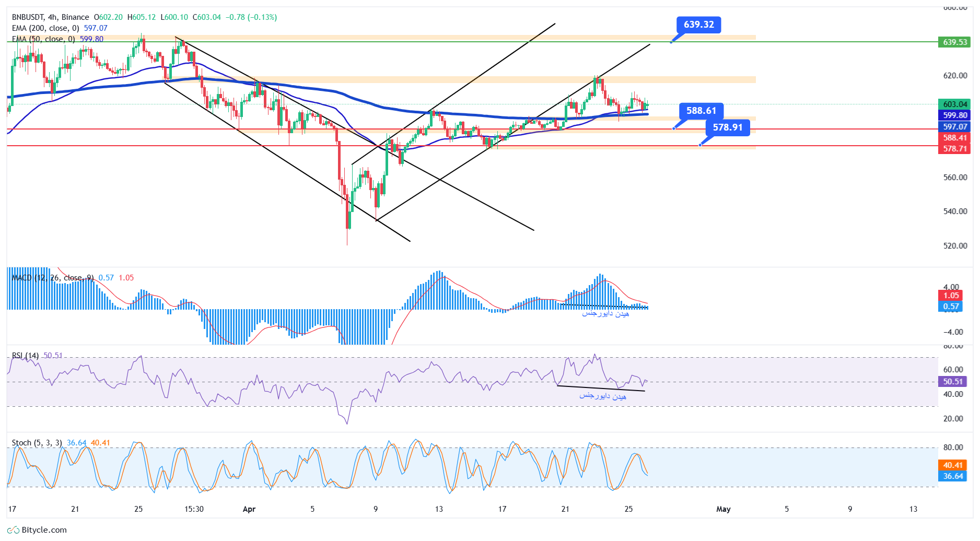Click the Stoch 36.64 legend value
The image size is (980, 541).
[76, 443]
